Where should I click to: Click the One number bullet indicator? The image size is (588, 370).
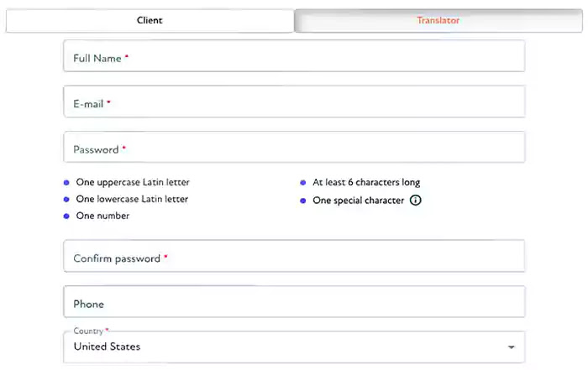[66, 216]
